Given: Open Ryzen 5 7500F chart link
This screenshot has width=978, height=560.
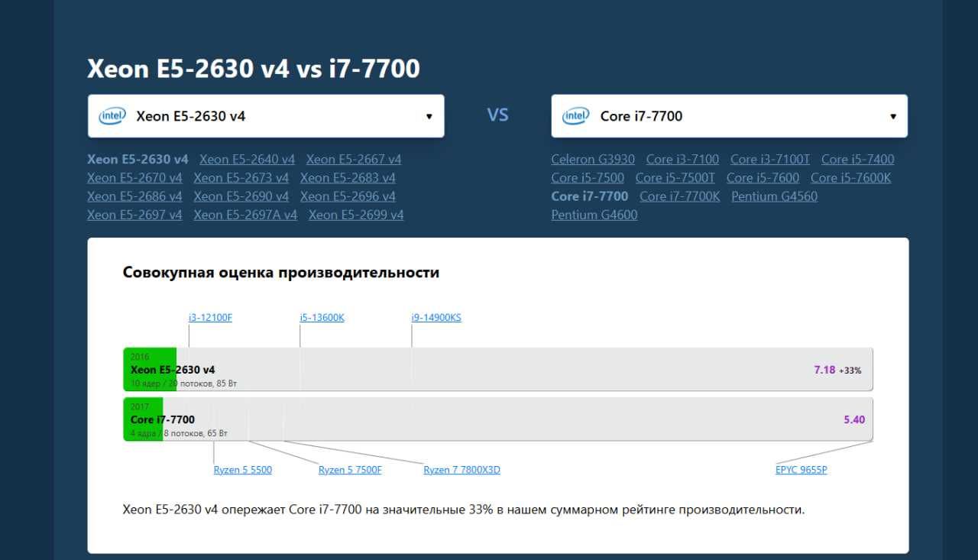Looking at the screenshot, I should 350,470.
